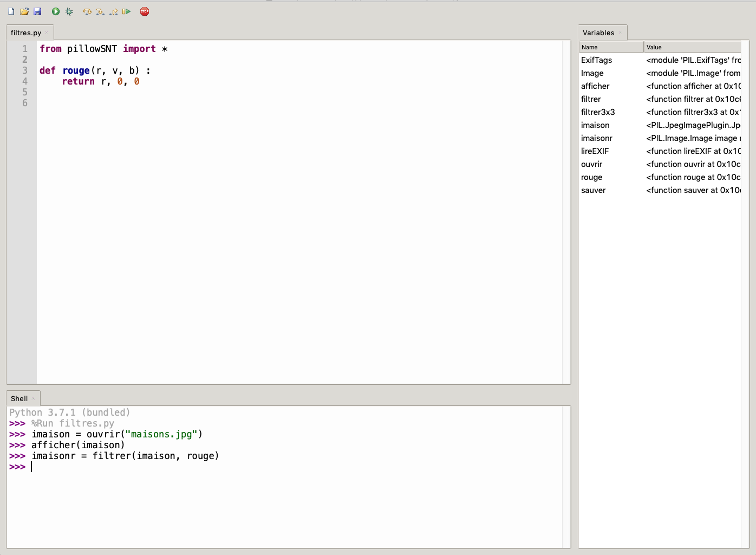Click the Variables panel vertical scrollbar
The height and width of the screenshot is (555, 756).
pos(745,293)
